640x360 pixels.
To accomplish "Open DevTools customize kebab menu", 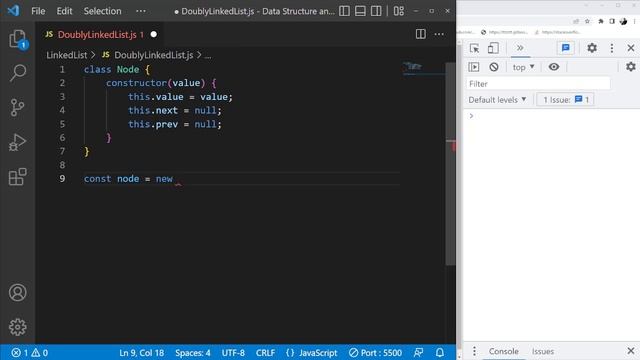I will click(x=611, y=48).
